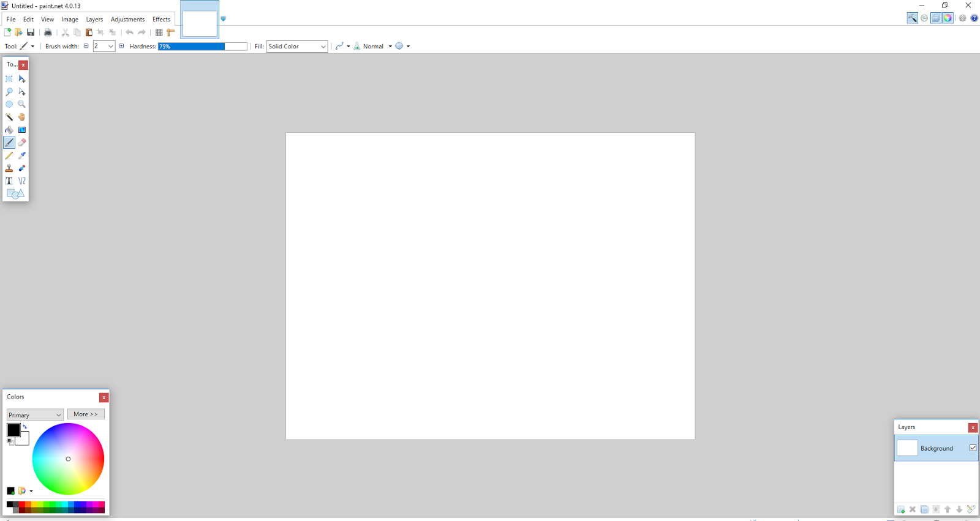The image size is (980, 521).
Task: Open the Primary color selector dropdown
Action: pyautogui.click(x=35, y=414)
